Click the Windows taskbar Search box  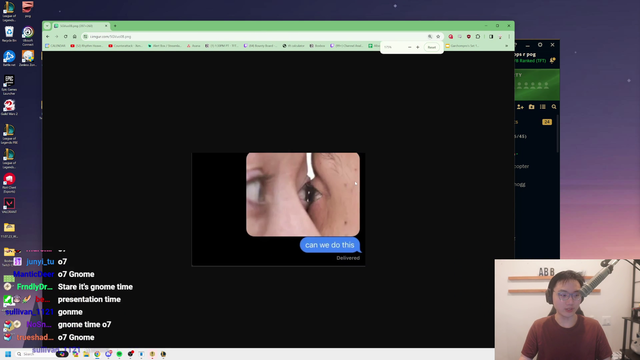point(41,354)
